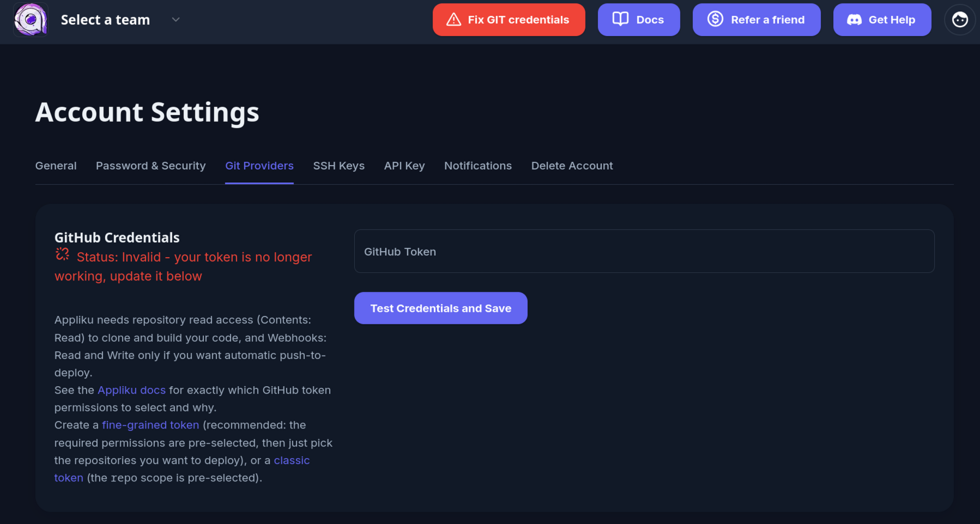The height and width of the screenshot is (524, 980).
Task: Click the Appliku logo in the header
Action: click(x=31, y=20)
